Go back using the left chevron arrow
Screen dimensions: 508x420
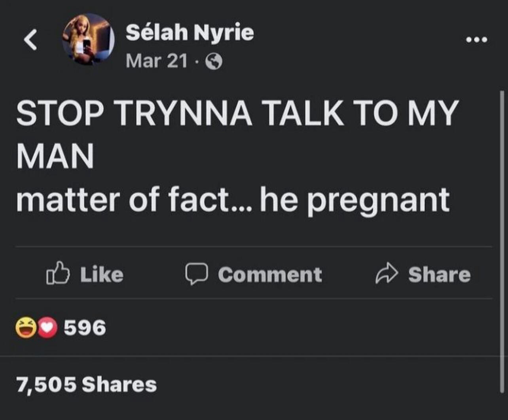tap(30, 40)
